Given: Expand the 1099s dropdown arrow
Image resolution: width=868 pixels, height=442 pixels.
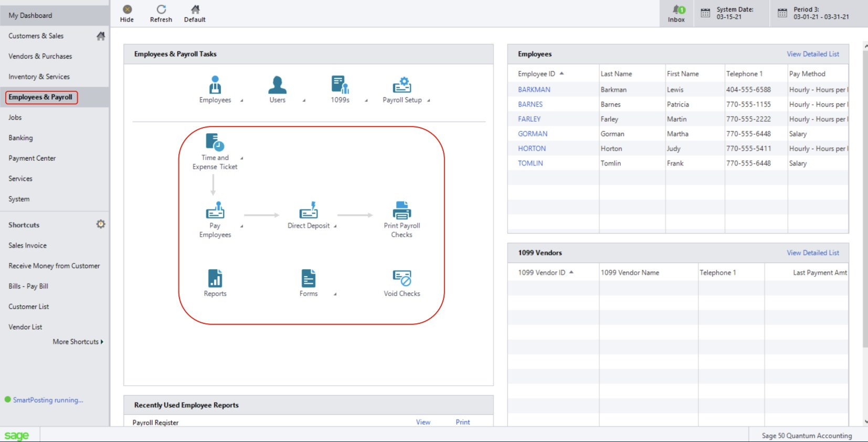Looking at the screenshot, I should coord(366,100).
